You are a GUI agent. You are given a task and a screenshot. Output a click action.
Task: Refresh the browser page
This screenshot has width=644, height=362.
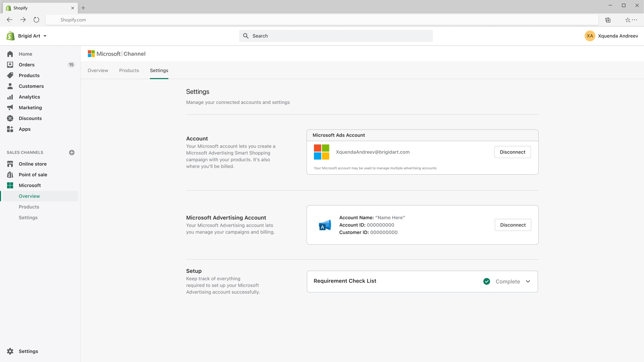click(36, 20)
